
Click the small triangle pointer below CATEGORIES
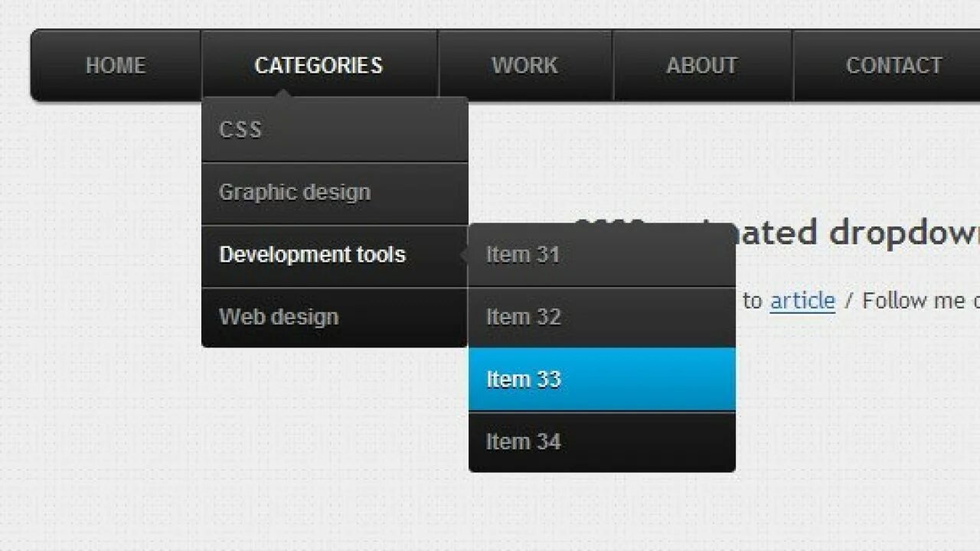click(x=283, y=94)
